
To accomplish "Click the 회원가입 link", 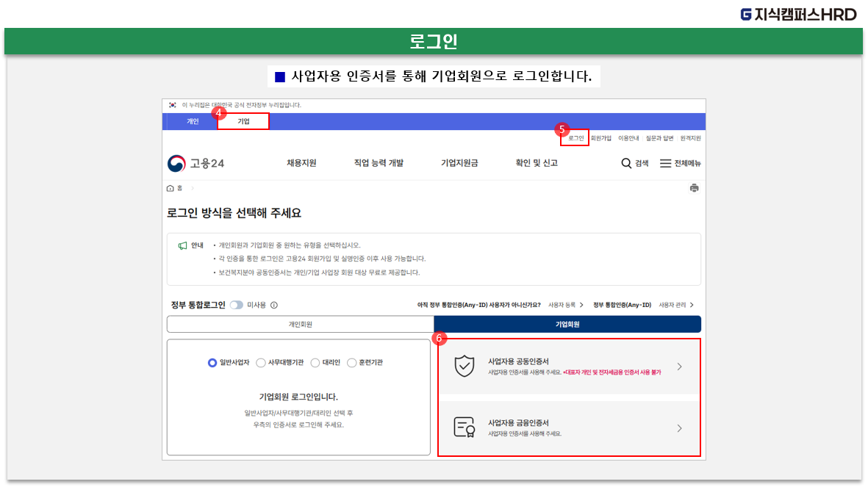I will pyautogui.click(x=601, y=138).
